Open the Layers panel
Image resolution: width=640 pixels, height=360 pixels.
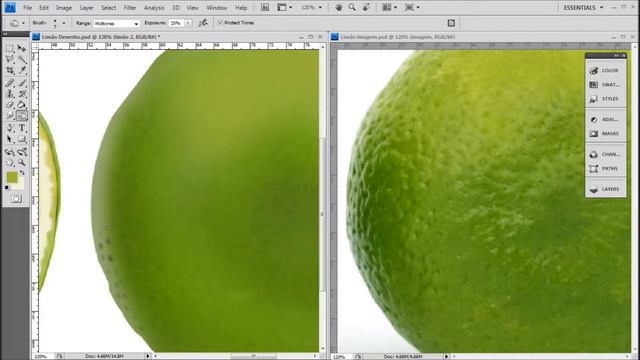(x=606, y=189)
